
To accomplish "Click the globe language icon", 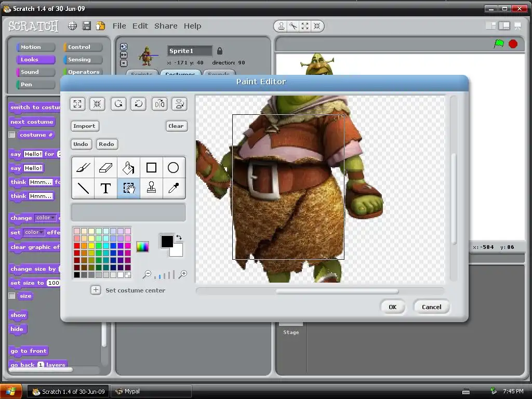I will tap(72, 26).
